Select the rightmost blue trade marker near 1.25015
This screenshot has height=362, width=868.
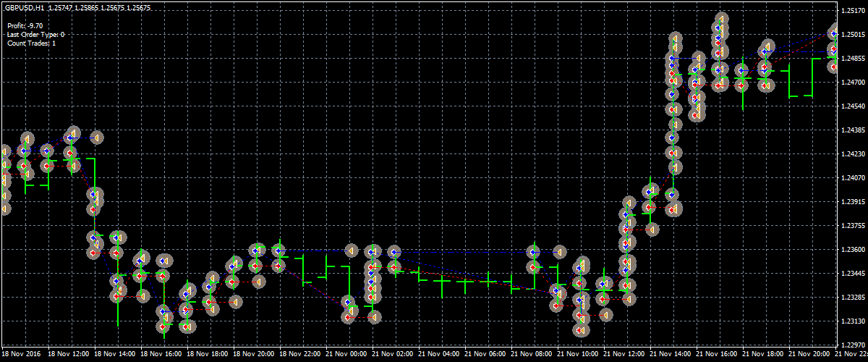point(834,33)
